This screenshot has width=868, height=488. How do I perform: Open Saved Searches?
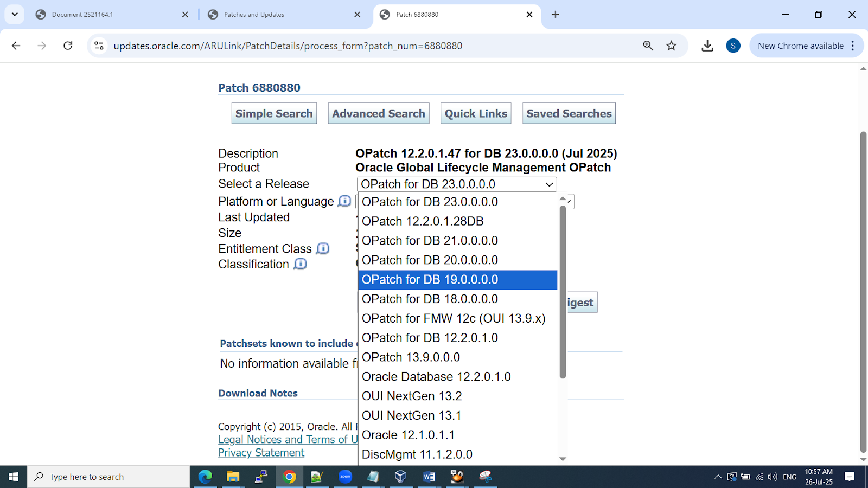pos(569,113)
